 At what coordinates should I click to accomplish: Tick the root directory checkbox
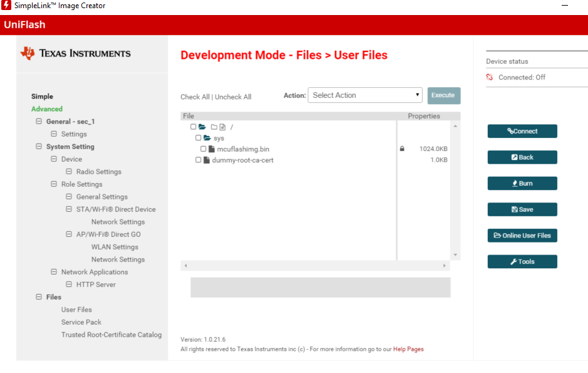193,127
